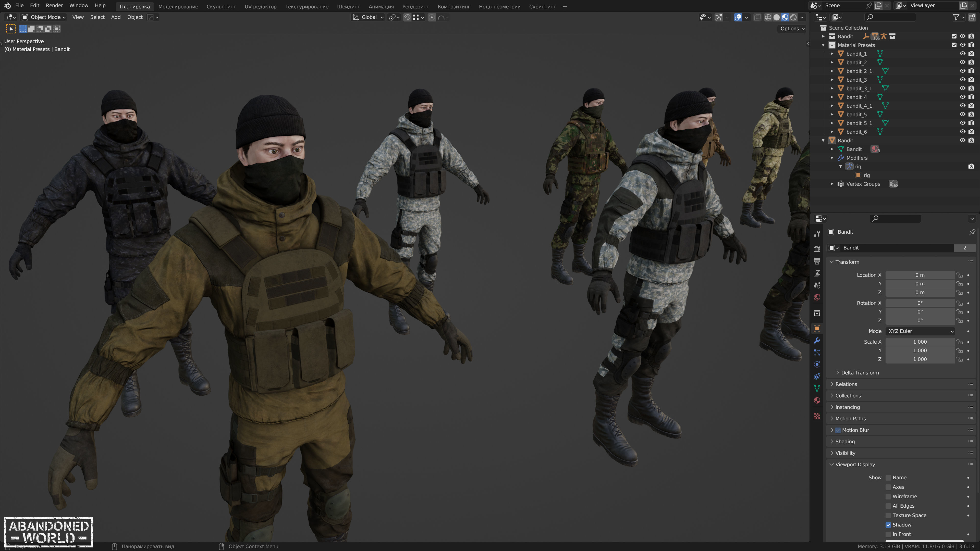Click Location X value field
980x551 pixels.
pyautogui.click(x=920, y=275)
